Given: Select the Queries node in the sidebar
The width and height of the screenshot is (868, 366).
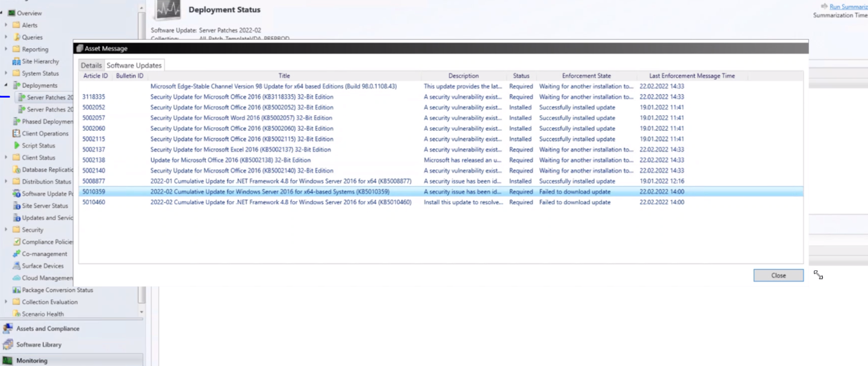Looking at the screenshot, I should [30, 37].
